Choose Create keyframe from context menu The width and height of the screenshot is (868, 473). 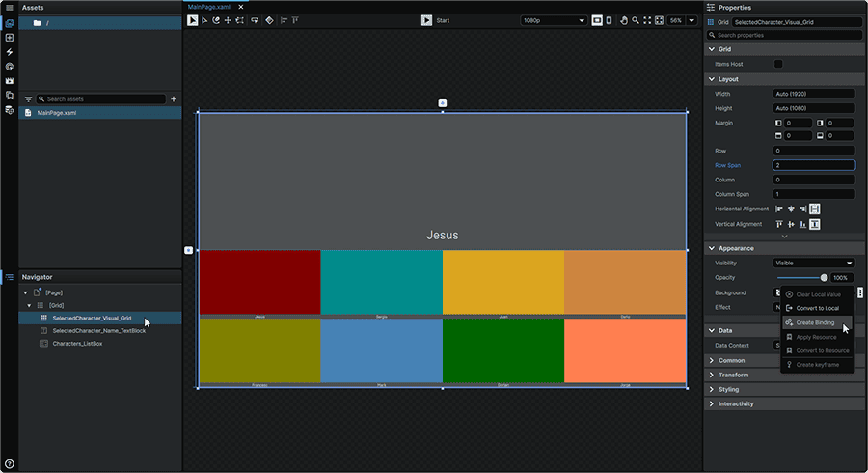tap(817, 365)
